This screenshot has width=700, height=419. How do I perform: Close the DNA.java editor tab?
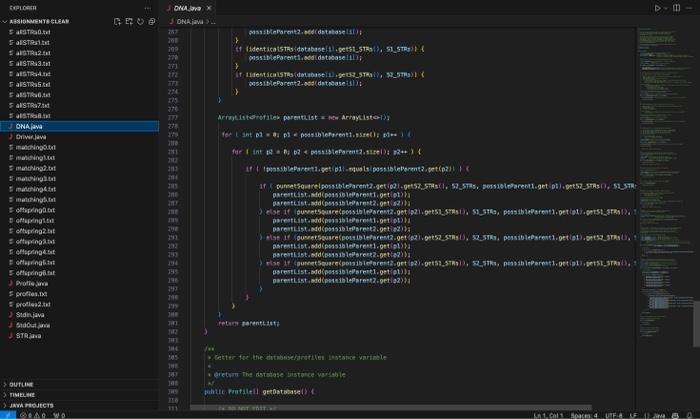tap(209, 8)
